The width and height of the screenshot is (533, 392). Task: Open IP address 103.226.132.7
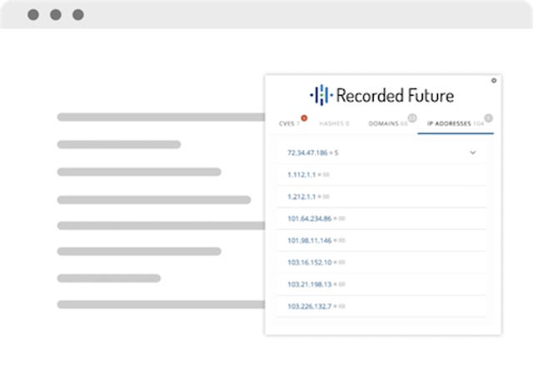pyautogui.click(x=309, y=306)
